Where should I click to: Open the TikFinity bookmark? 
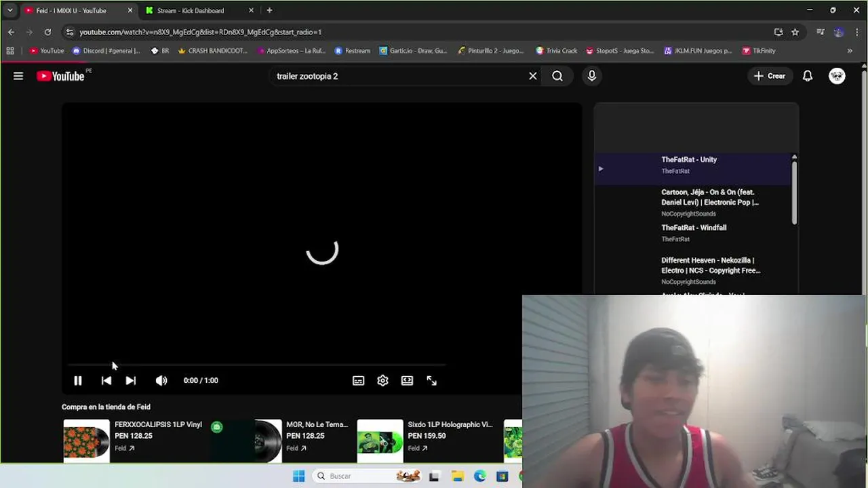click(x=759, y=51)
